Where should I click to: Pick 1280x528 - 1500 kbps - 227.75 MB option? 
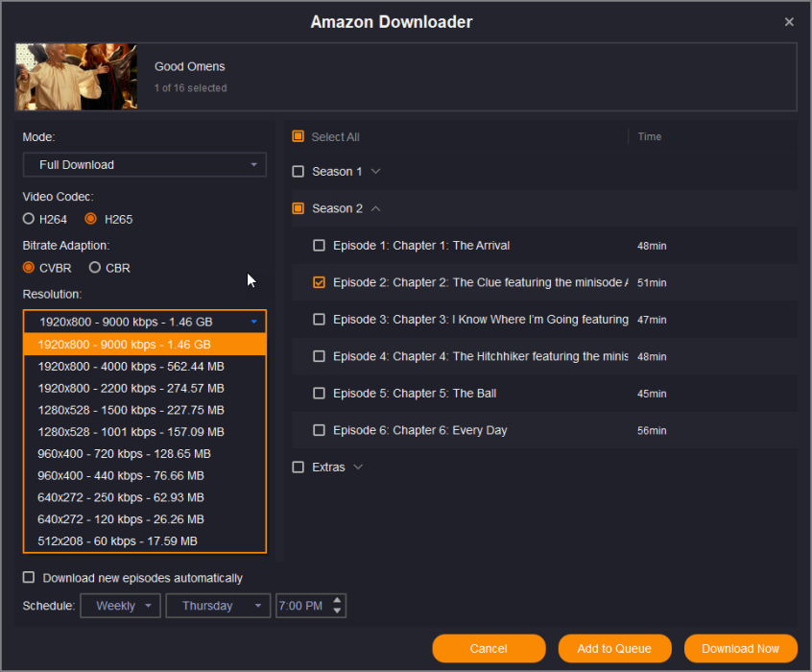click(x=145, y=410)
